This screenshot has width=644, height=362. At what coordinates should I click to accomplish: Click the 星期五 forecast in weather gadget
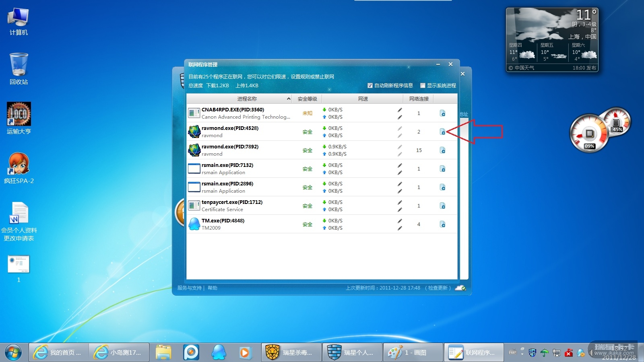(x=553, y=52)
